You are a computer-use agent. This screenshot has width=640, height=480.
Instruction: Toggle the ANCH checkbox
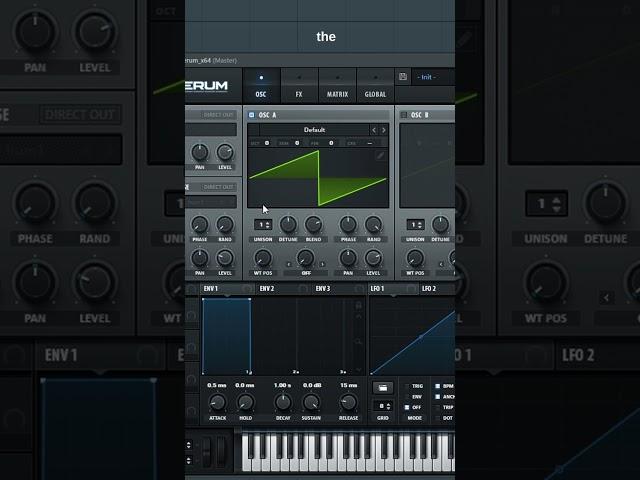438,397
